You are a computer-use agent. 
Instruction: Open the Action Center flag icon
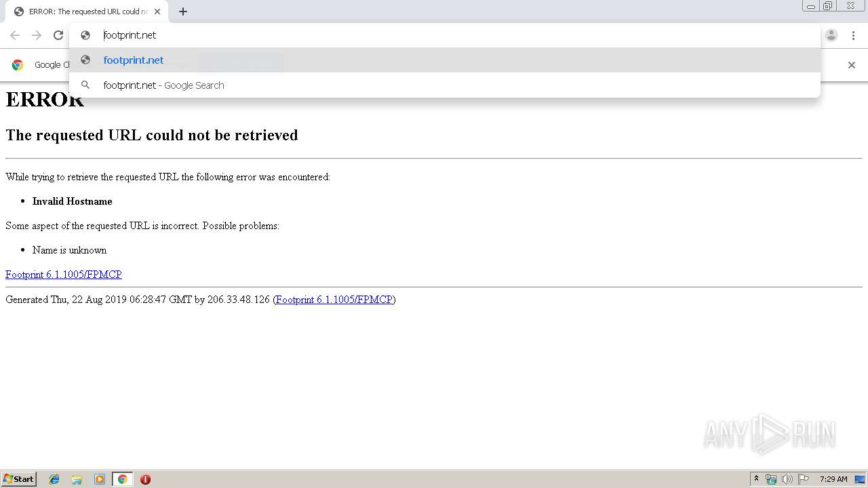tap(804, 479)
